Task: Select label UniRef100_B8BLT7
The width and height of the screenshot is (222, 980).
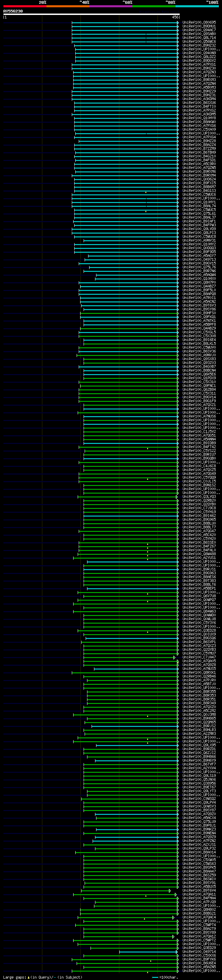Action: pyautogui.click(x=199, y=527)
